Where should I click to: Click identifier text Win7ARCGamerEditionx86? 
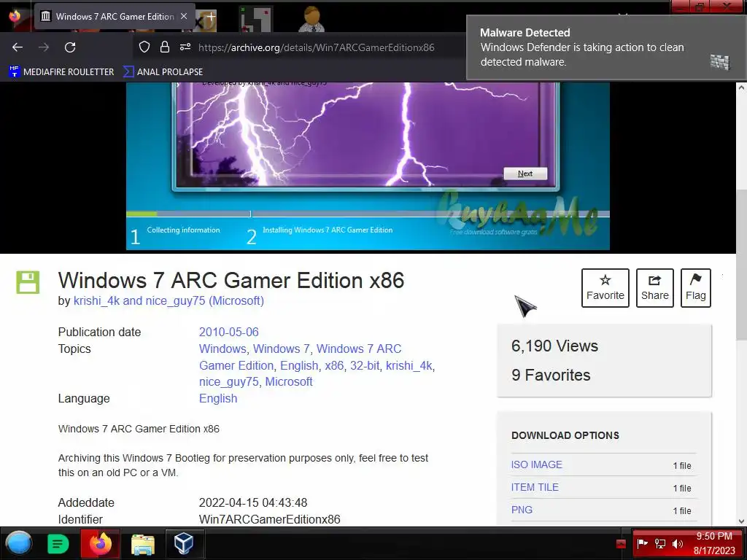[x=270, y=519]
